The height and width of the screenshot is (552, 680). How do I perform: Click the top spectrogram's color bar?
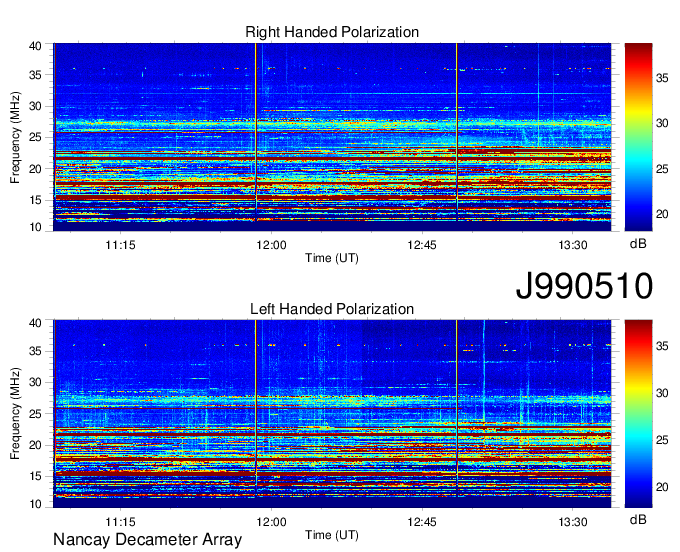638,137
